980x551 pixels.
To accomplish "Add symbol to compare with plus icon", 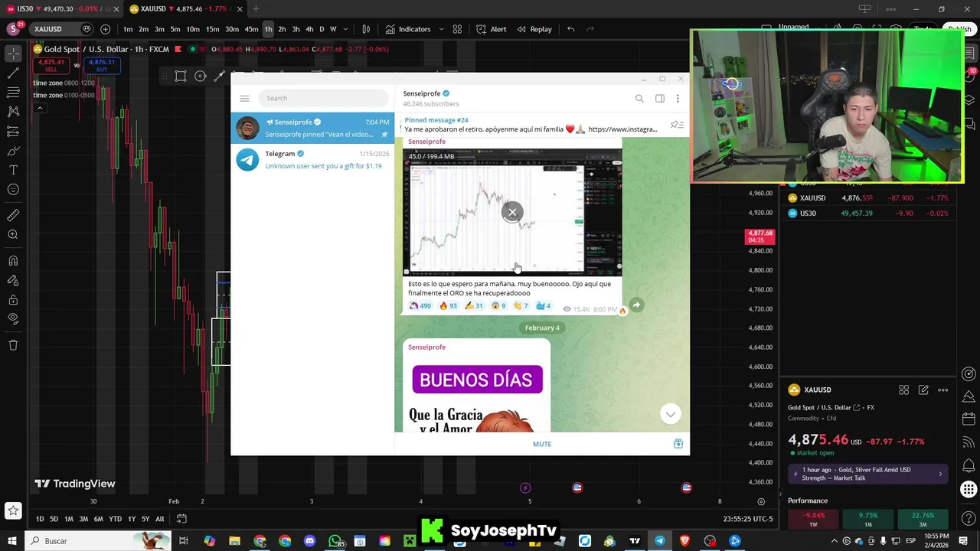I will pyautogui.click(x=105, y=29).
